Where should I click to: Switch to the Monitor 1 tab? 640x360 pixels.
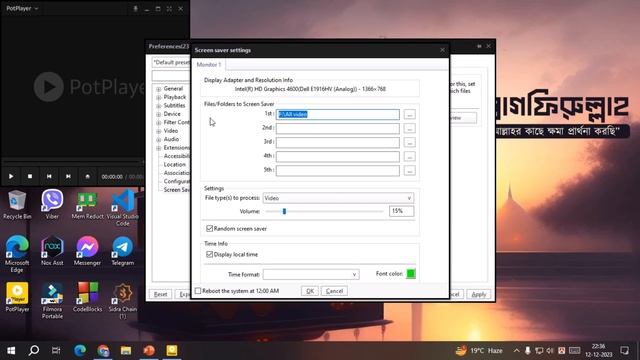tap(209, 64)
